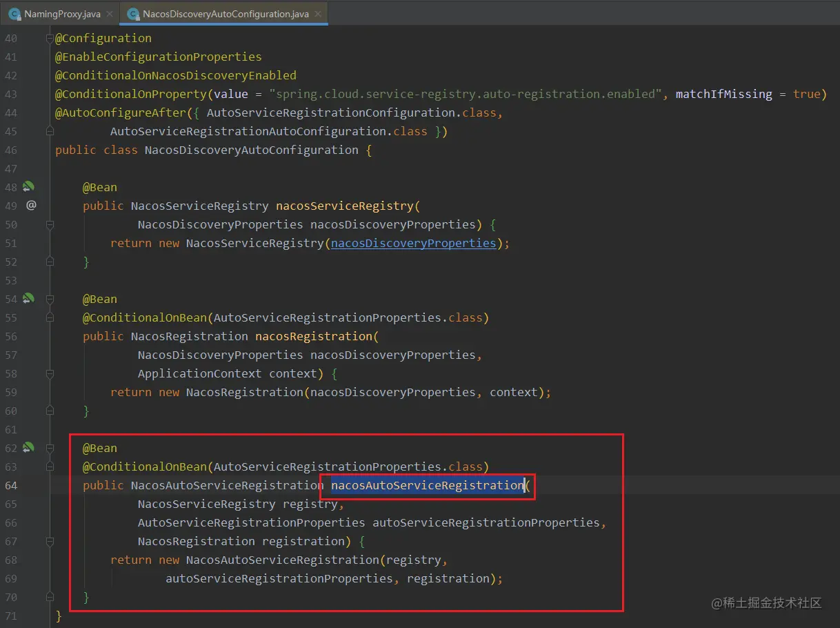Toggle the closing fold marker at line 60
This screenshot has height=628, width=840.
[50, 411]
